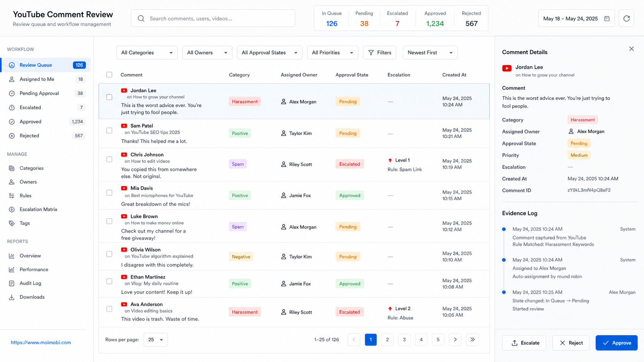Click Level 2 escalation arrow icon
Viewport: 644px width, 362px height.
click(390, 309)
